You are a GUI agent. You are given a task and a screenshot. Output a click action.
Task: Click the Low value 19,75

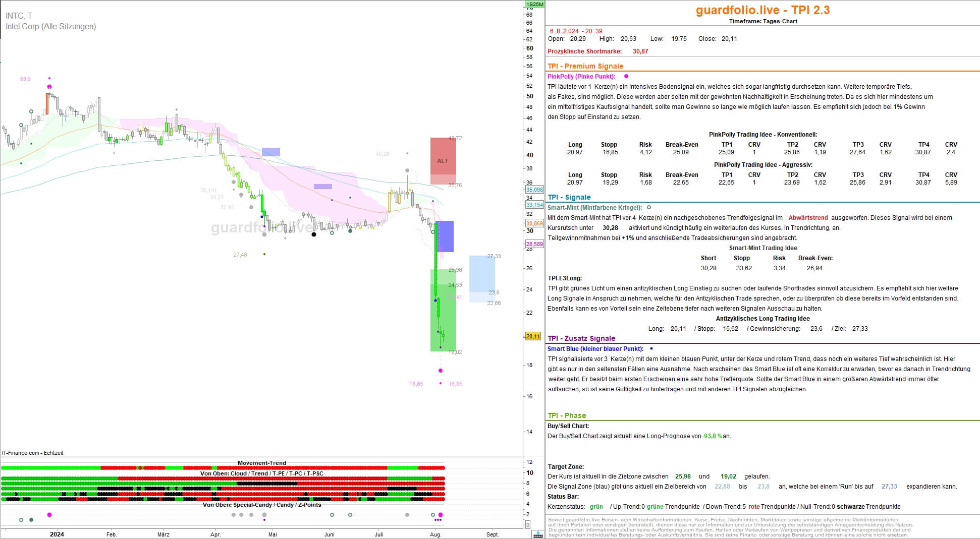click(679, 39)
